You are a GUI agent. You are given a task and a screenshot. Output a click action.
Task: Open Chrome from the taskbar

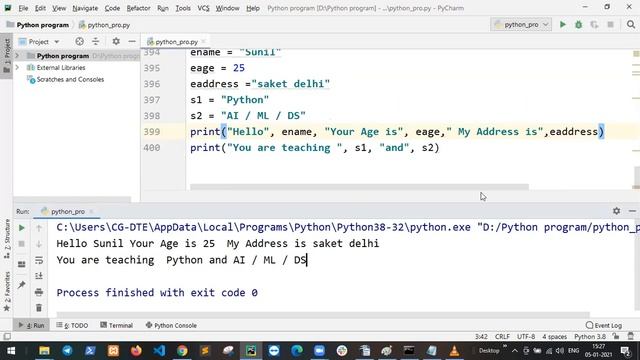point(182,351)
